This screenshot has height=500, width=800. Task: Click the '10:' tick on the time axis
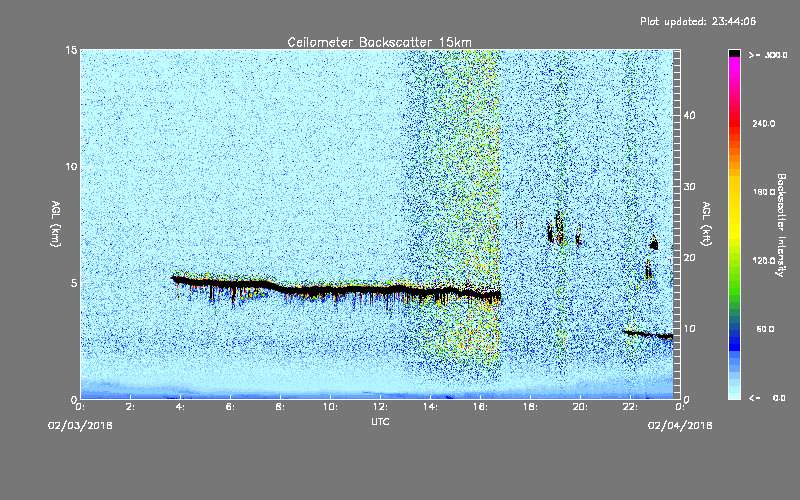[330, 407]
